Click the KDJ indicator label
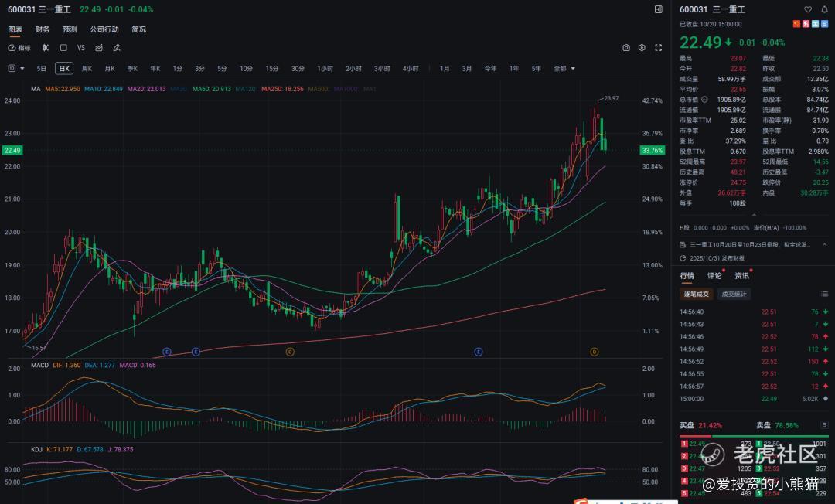835x504 pixels. (x=36, y=449)
